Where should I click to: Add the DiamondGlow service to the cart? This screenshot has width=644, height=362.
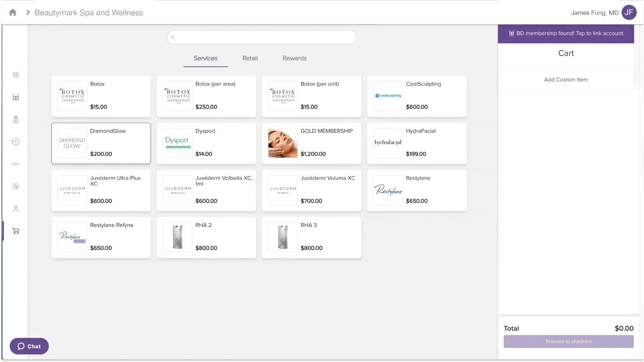pos(101,143)
